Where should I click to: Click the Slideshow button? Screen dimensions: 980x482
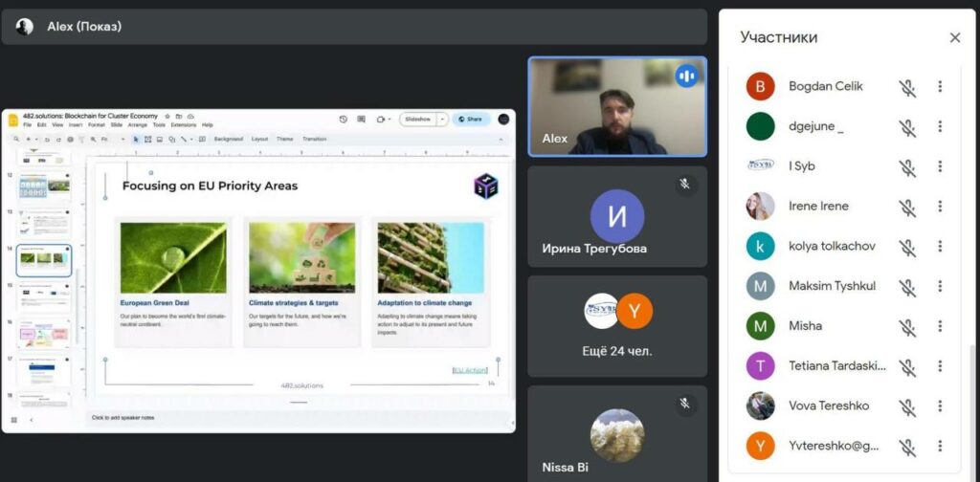(418, 120)
